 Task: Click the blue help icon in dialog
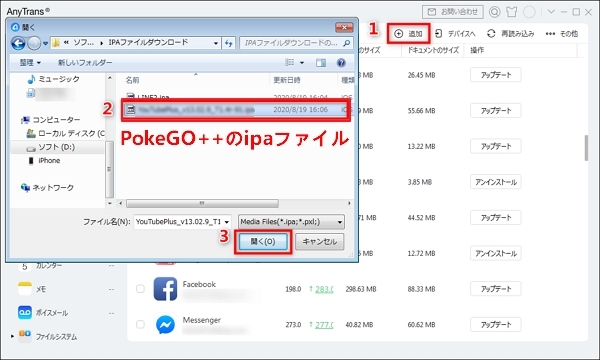pos(341,63)
